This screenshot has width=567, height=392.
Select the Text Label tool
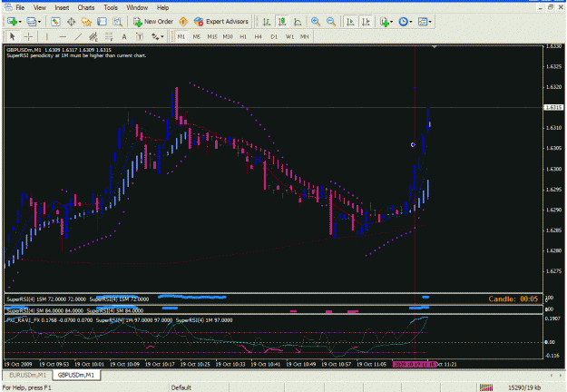140,36
